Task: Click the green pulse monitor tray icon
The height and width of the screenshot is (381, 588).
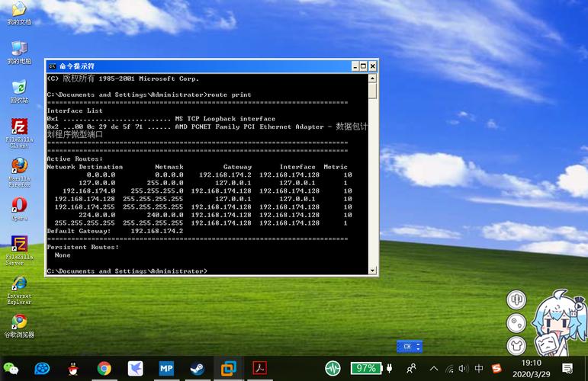Action: coord(333,368)
